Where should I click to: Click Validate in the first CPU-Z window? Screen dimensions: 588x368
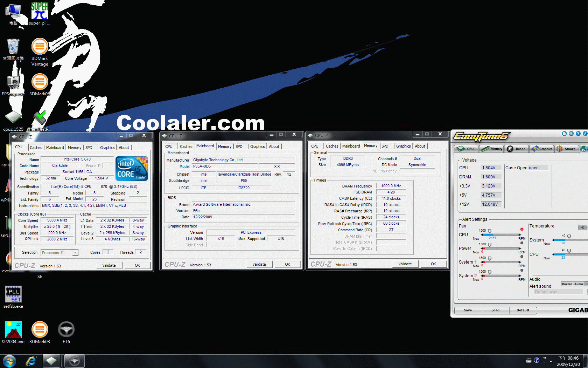coord(109,265)
